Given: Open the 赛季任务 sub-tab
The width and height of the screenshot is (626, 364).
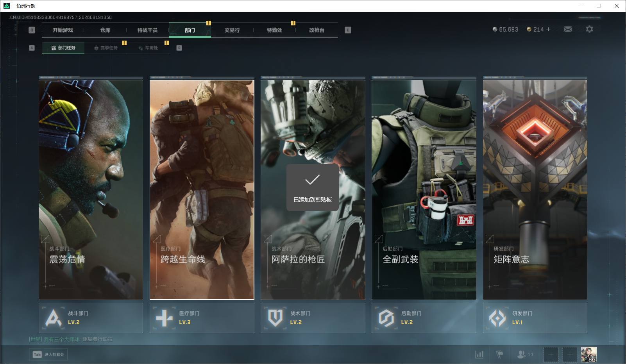Looking at the screenshot, I should [106, 48].
